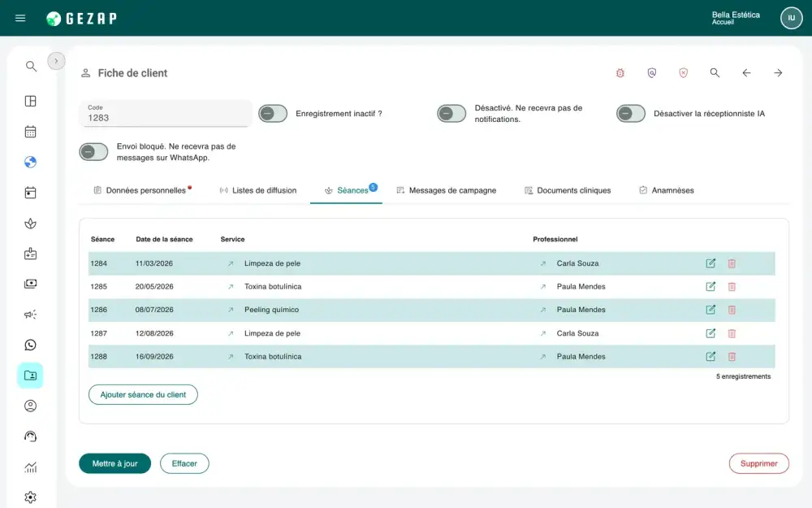Open the WhatsApp icon in sidebar
The width and height of the screenshot is (812, 508).
pos(31,345)
